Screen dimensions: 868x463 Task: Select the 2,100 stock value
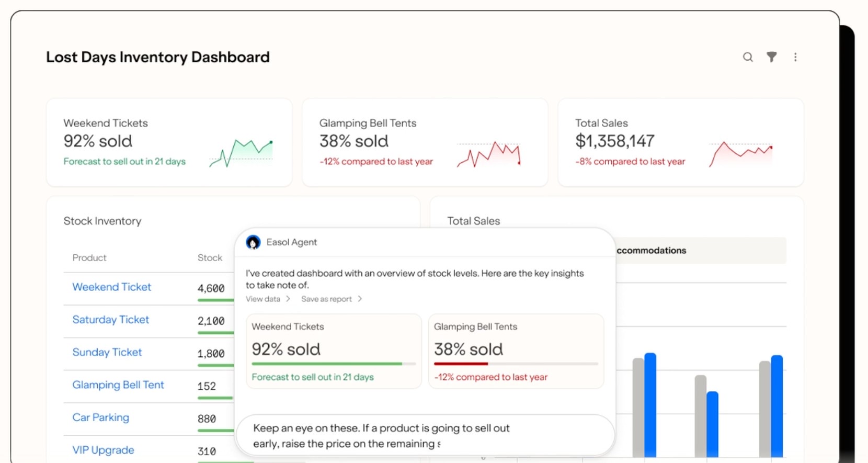pos(211,321)
